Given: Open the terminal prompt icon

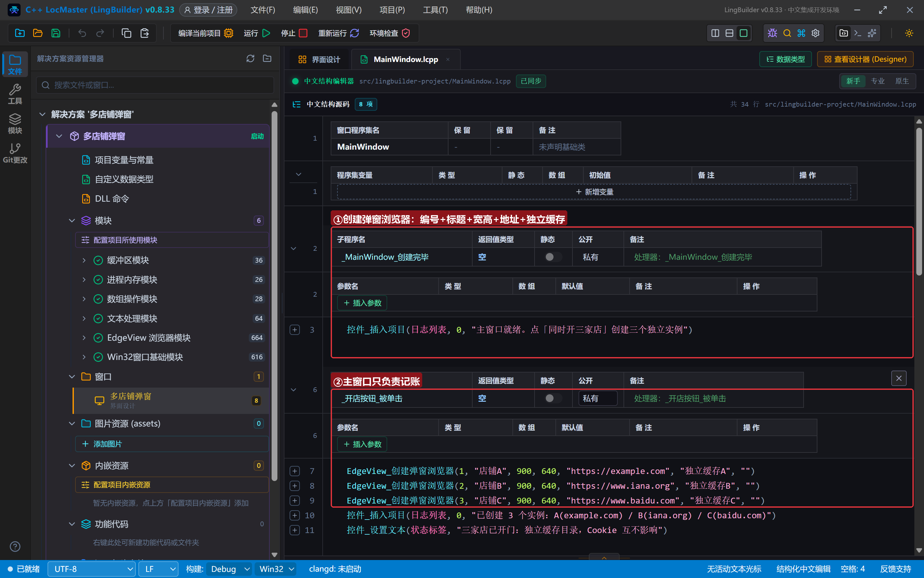Looking at the screenshot, I should click(858, 33).
